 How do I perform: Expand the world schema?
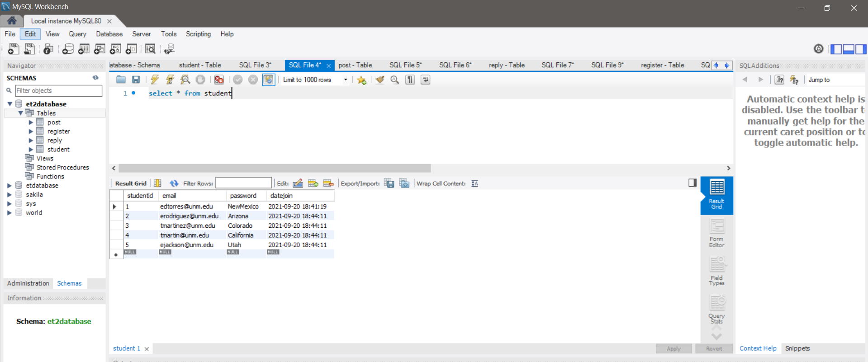tap(9, 212)
